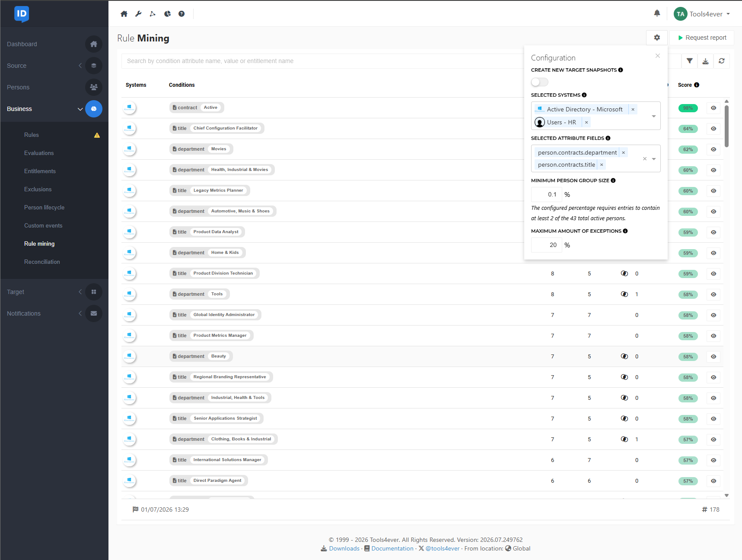Viewport: 742px width, 560px height.
Task: View details of contract Active row
Action: [x=713, y=108]
